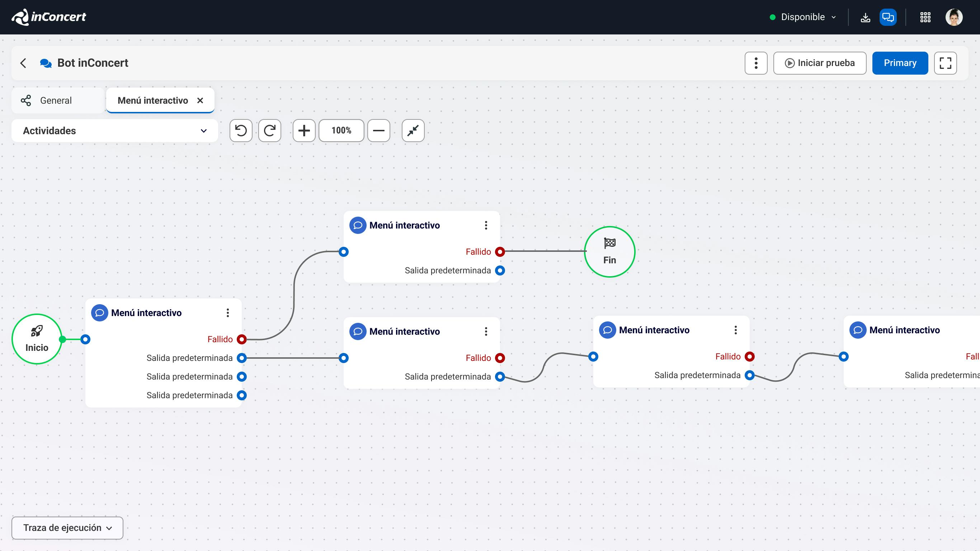Viewport: 980px width, 551px height.
Task: Click the Primary button
Action: tap(900, 63)
